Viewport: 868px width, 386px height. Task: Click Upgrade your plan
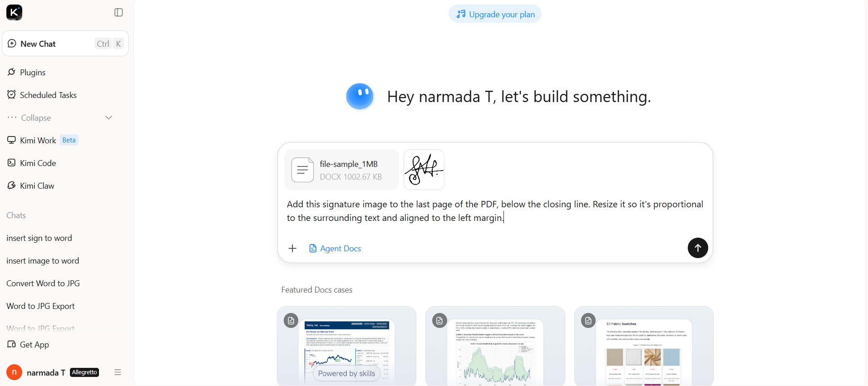click(495, 14)
